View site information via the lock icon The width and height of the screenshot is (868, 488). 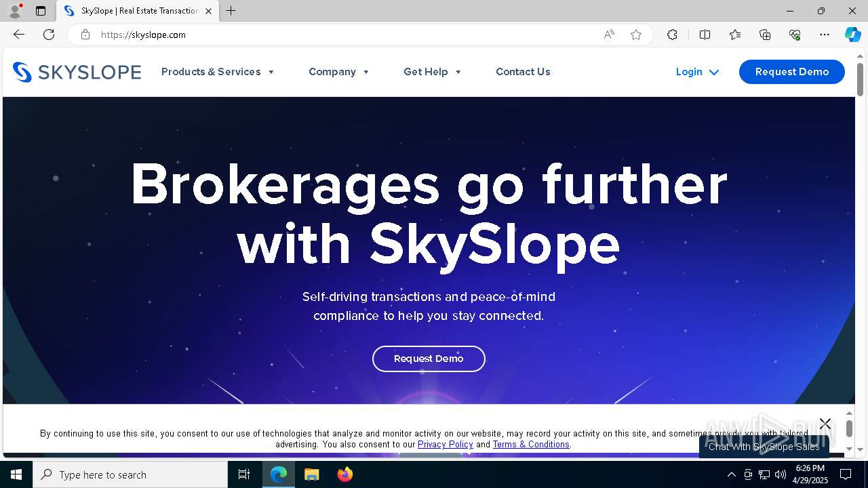tap(85, 35)
